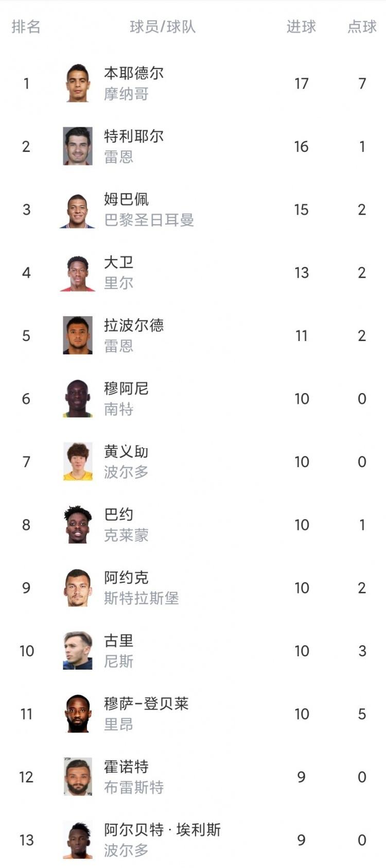Tap 拉波尔德 player headshot
Viewport: 386px width, 868px height.
(x=78, y=335)
